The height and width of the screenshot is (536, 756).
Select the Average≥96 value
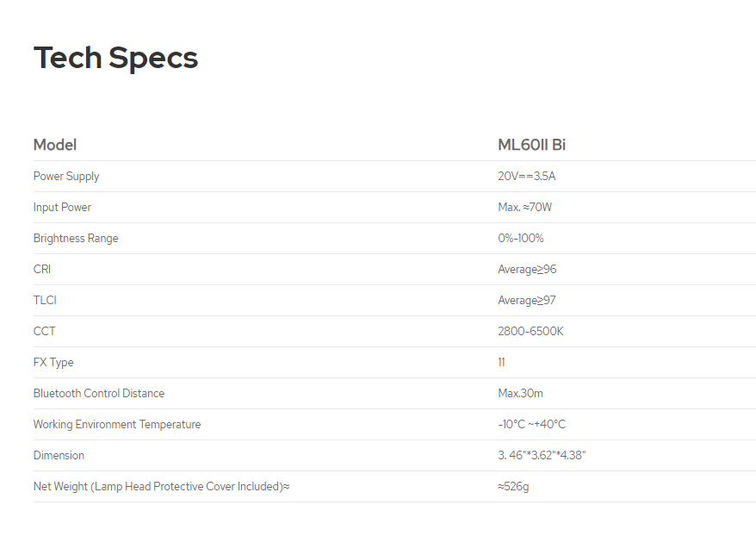point(527,270)
